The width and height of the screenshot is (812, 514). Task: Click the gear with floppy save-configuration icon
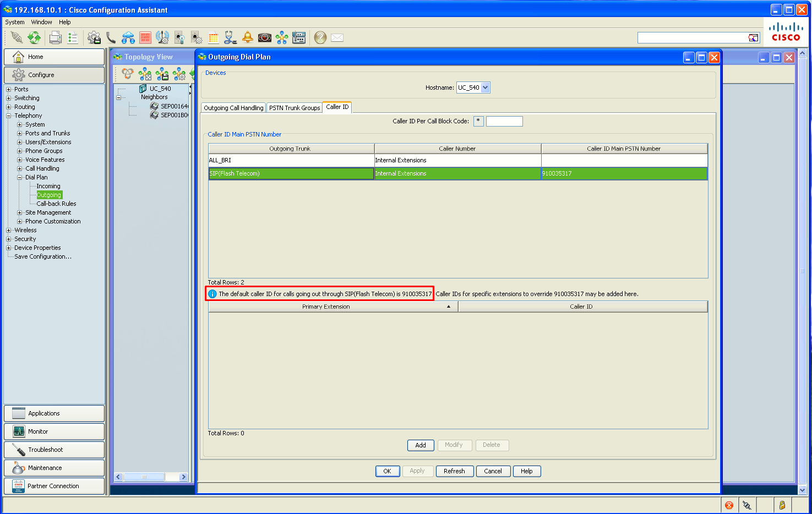(94, 37)
